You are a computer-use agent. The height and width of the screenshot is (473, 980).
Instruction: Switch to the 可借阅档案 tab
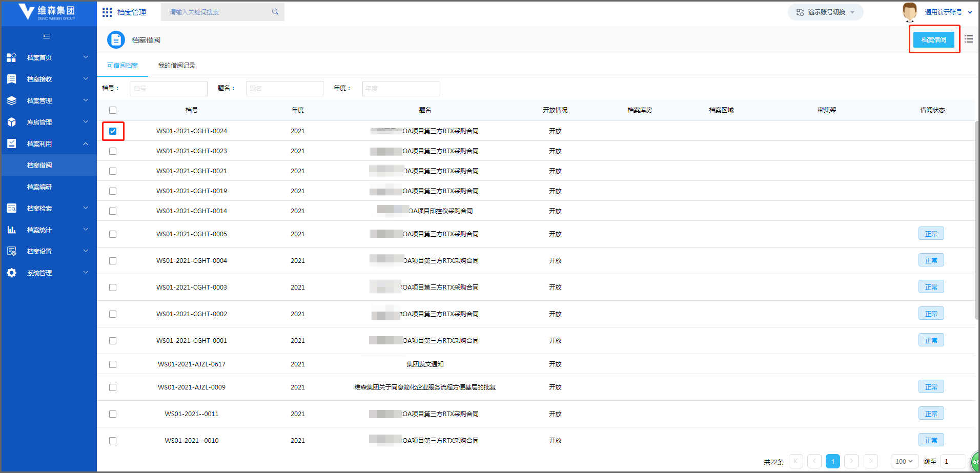[x=122, y=66]
